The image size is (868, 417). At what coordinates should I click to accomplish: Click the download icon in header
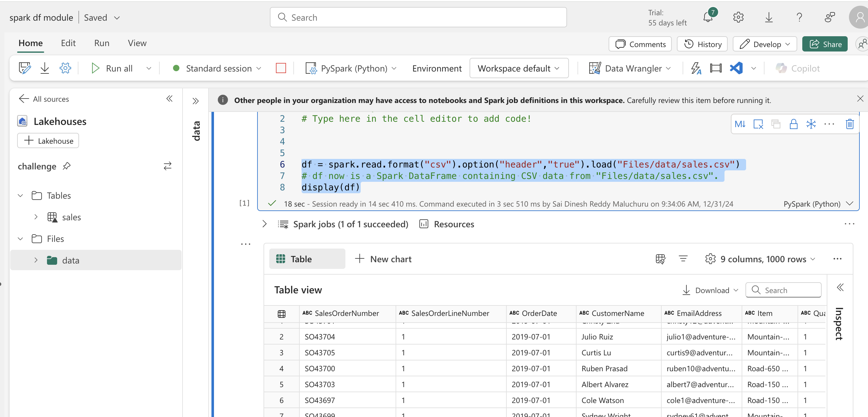click(769, 17)
